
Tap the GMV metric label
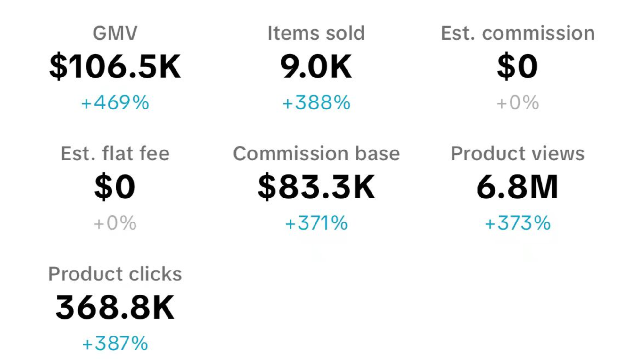coord(115,33)
